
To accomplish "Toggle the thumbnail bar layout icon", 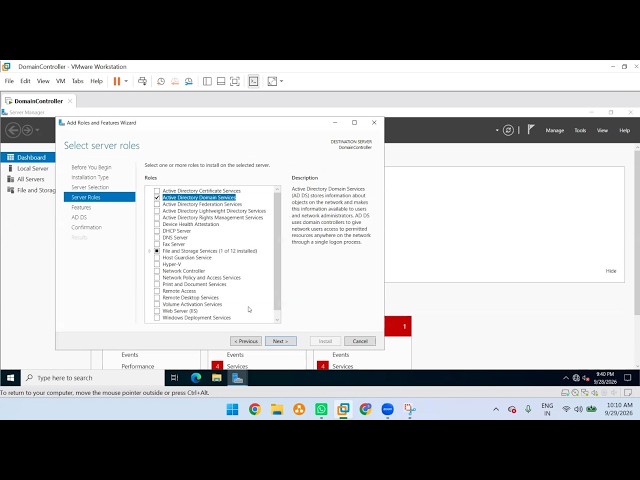I will tap(221, 81).
